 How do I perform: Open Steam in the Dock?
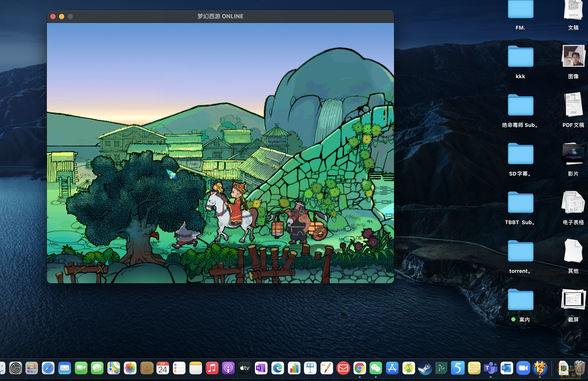pos(425,368)
